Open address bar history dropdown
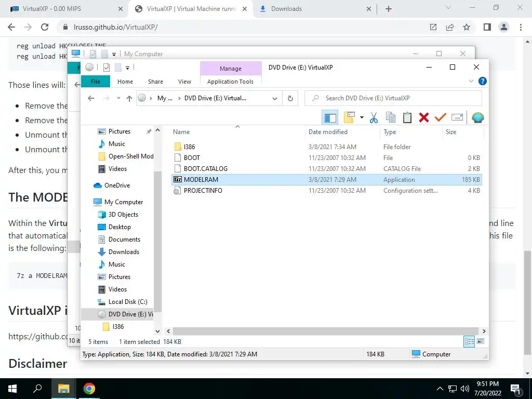The image size is (532, 399). (x=274, y=98)
